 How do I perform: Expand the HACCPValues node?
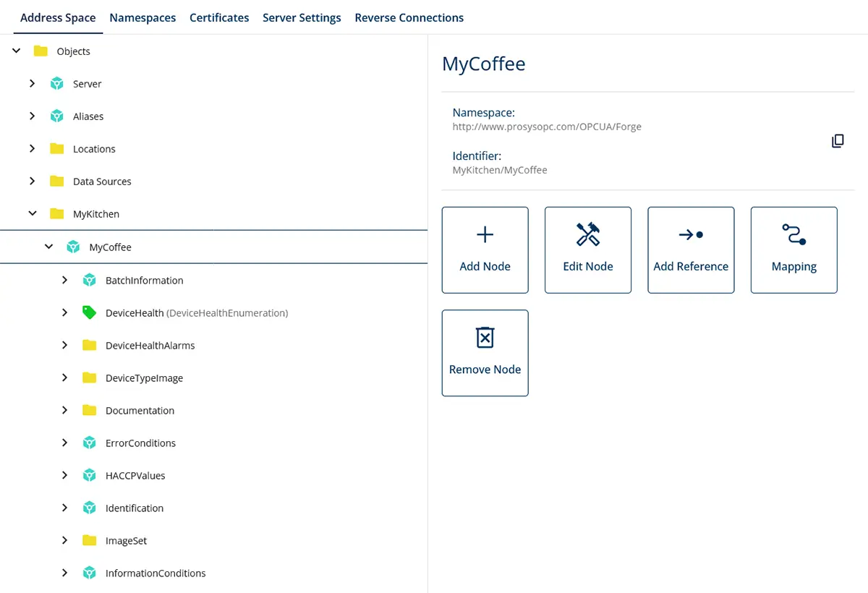click(x=64, y=476)
